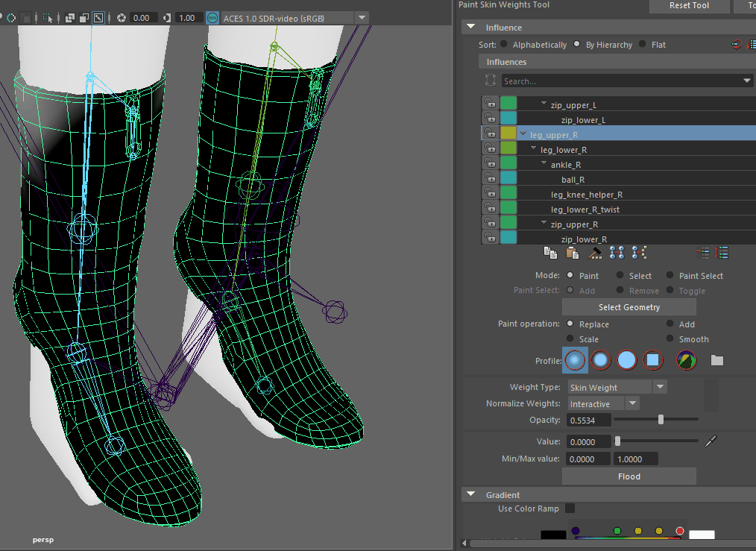Set sort order to Alphabetically
This screenshot has height=551, width=756.
[x=504, y=45]
